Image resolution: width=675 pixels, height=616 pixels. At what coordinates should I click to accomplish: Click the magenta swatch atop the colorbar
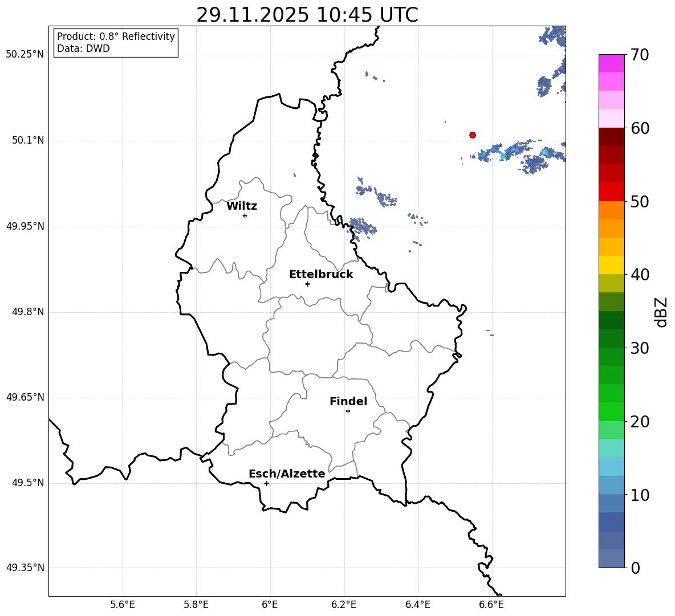(x=612, y=63)
